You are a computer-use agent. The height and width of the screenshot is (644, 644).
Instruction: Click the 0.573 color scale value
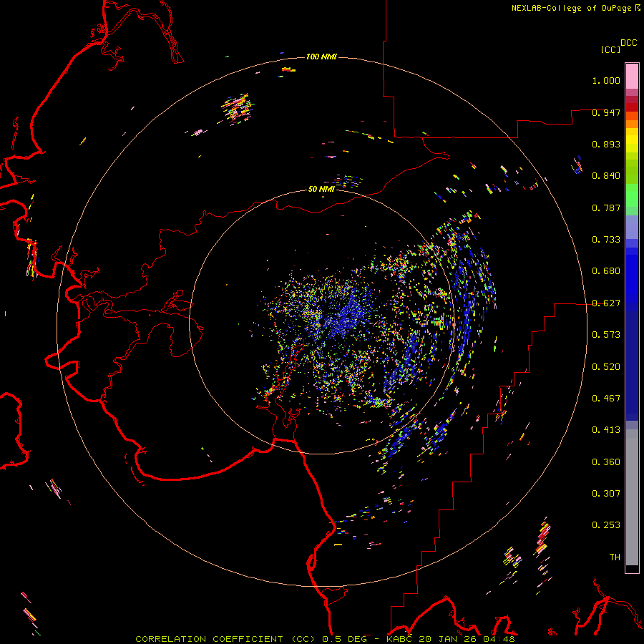tap(606, 335)
